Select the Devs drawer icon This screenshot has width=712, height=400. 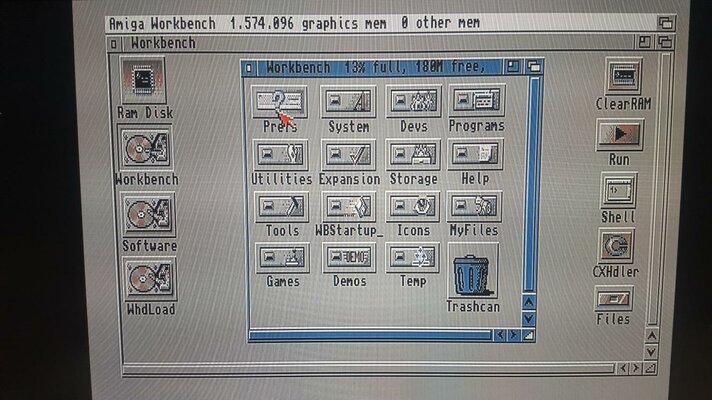pyautogui.click(x=413, y=102)
